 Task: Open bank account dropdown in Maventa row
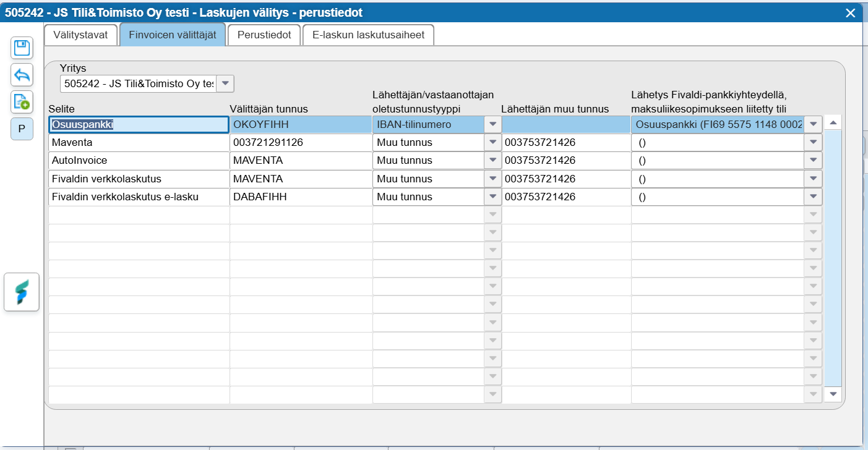[814, 143]
